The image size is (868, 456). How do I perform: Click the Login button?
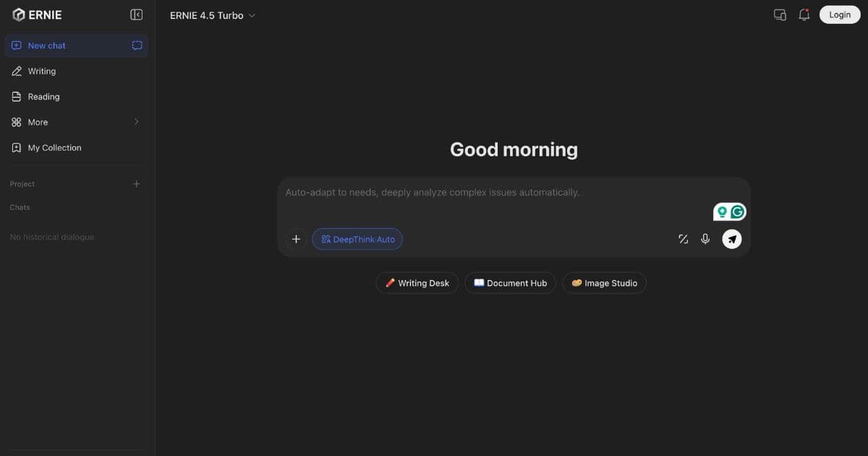click(840, 14)
